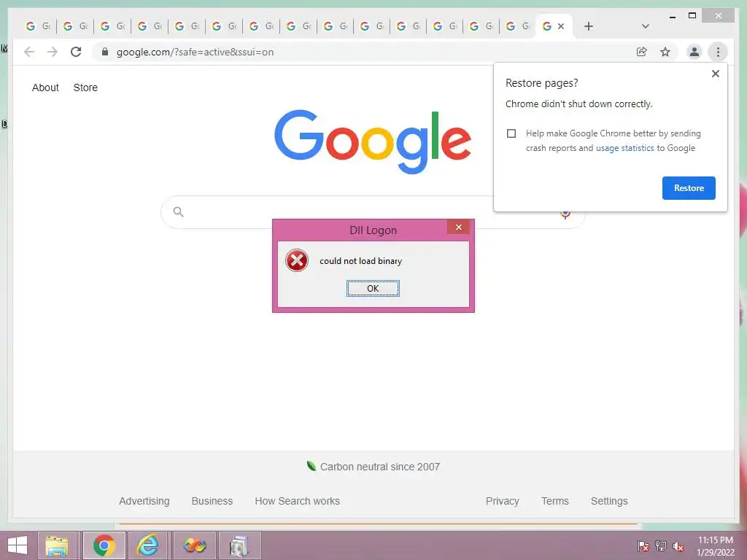Click the Dll Logon title bar
This screenshot has width=747, height=560.
pyautogui.click(x=373, y=230)
